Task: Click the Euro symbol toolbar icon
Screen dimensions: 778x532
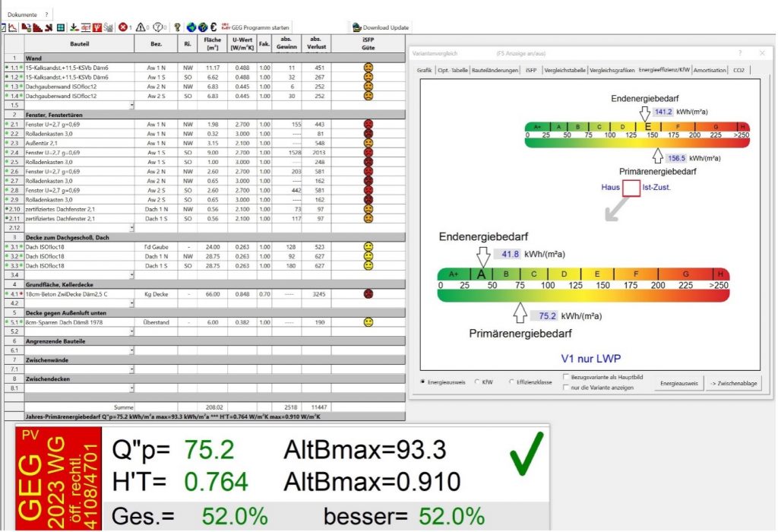Action: point(213,27)
